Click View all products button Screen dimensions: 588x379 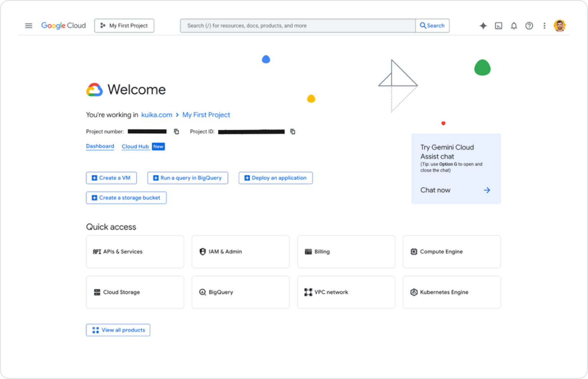pos(118,330)
